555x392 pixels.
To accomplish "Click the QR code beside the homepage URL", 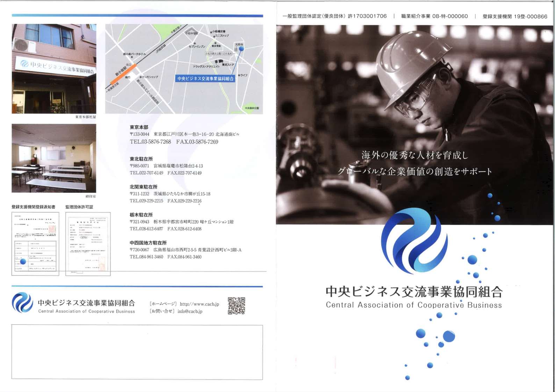I will 236,306.
